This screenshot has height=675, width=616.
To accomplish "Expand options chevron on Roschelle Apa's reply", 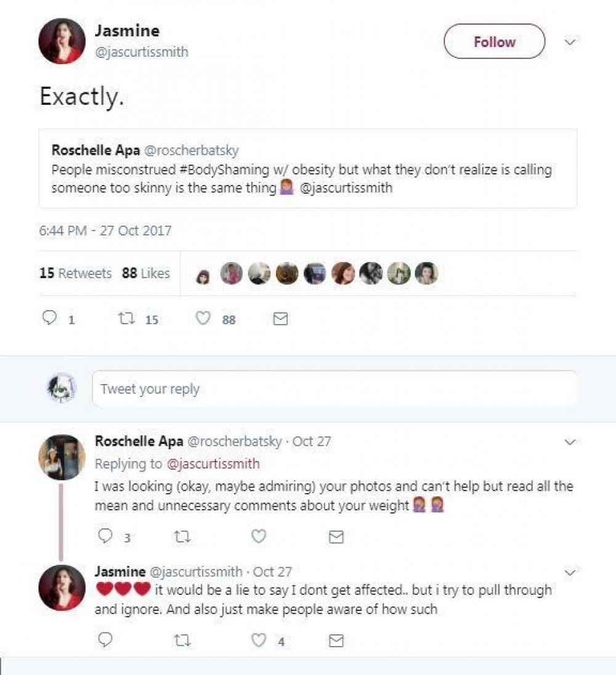I will (570, 442).
